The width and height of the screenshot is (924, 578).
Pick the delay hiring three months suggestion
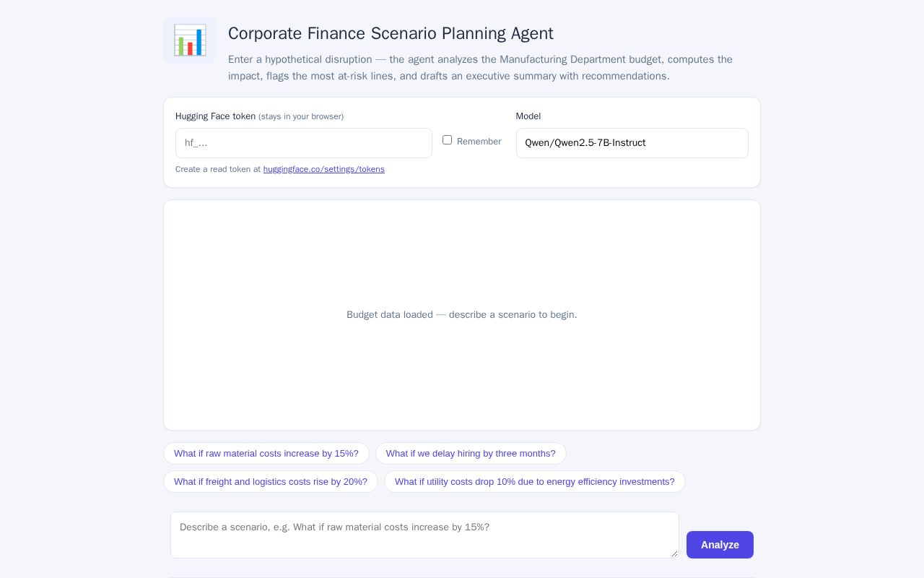471,454
